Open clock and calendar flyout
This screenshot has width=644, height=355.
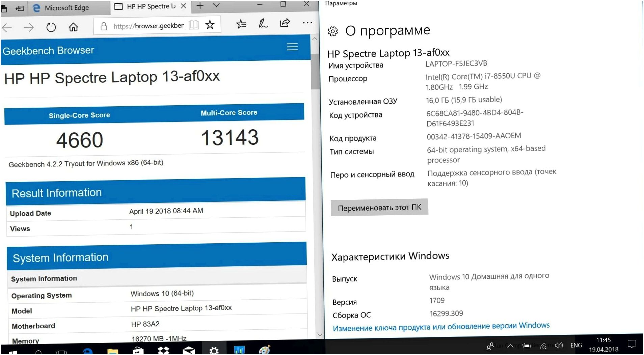pos(603,345)
